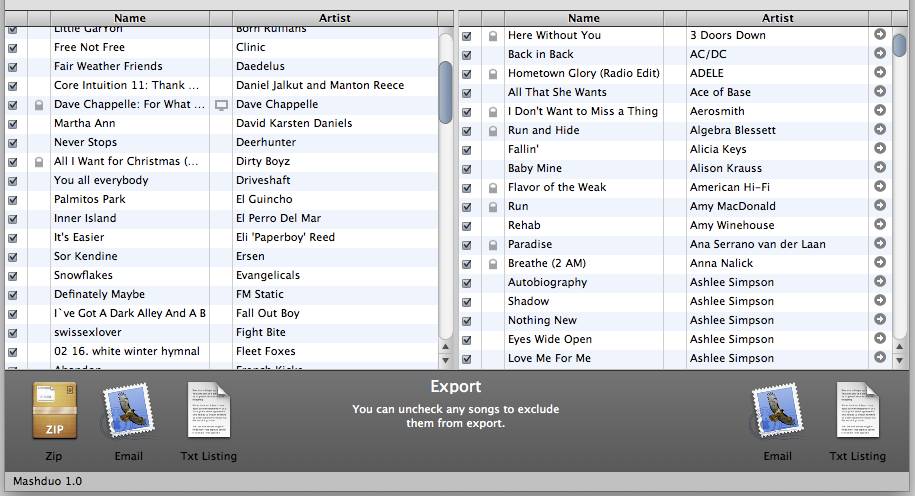
Task: Select the song Never Stops
Action: coord(85,142)
